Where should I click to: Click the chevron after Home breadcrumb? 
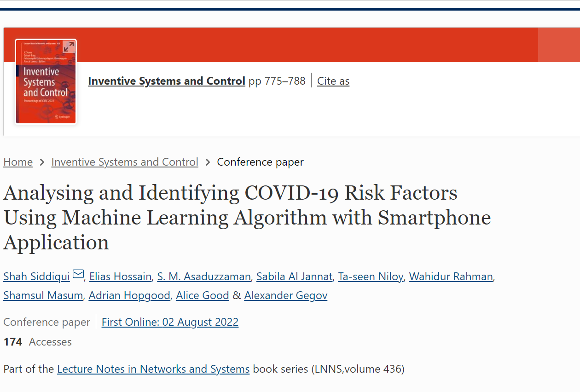point(42,162)
